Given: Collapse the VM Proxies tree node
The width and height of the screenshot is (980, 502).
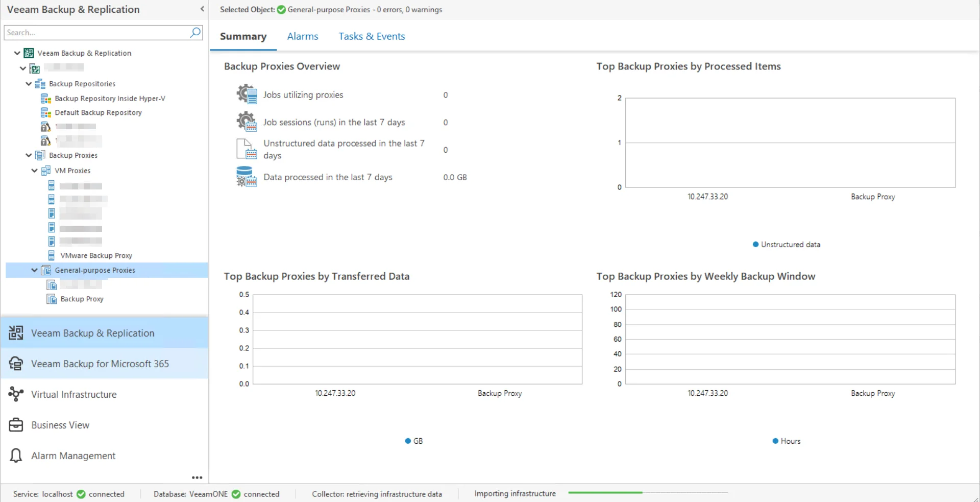Looking at the screenshot, I should (x=34, y=171).
